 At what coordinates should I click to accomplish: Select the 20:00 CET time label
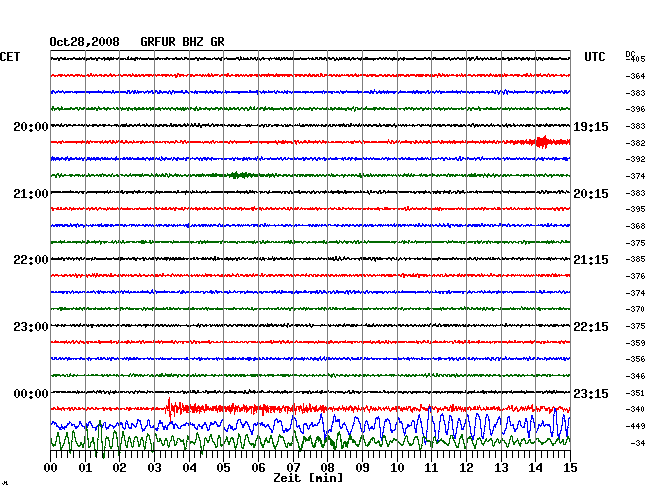[x=31, y=127]
